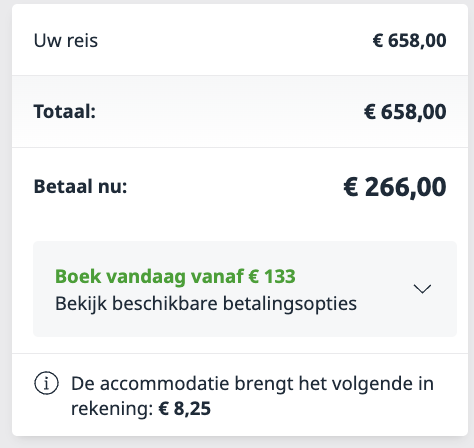Click the word 'betalingsopties'
Screen dimensions: 474x448
click(290, 304)
